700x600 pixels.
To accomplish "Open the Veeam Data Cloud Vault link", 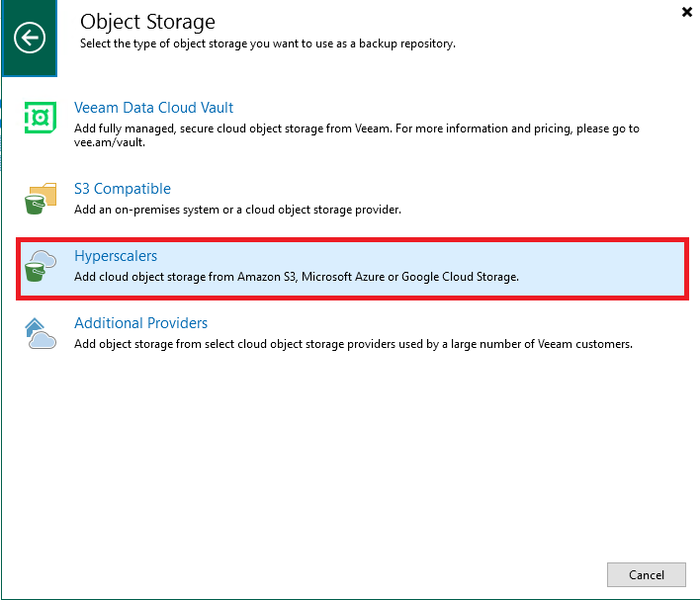I will click(153, 108).
